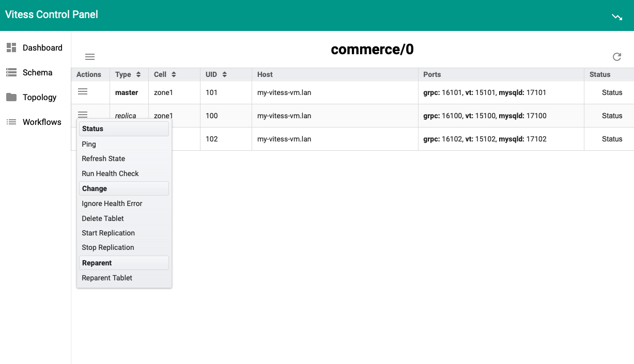
Task: Sort the table by UID
Action: (215, 74)
